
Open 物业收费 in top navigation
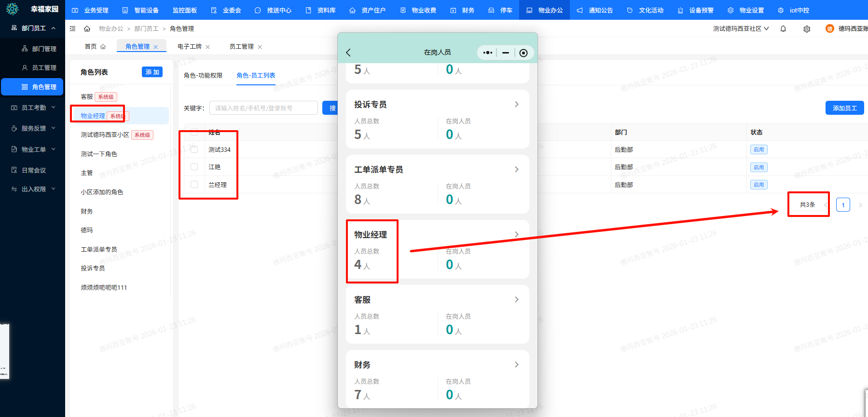pyautogui.click(x=419, y=10)
